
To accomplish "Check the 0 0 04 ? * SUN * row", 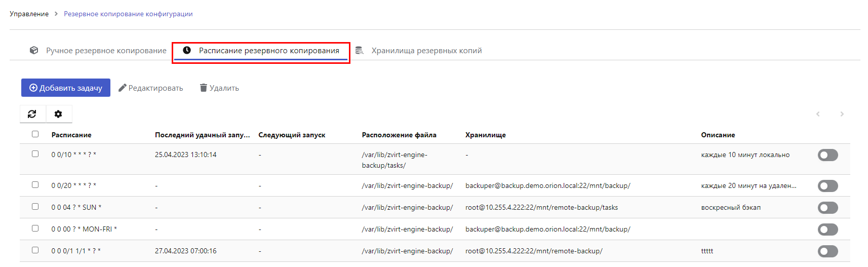I will [x=35, y=207].
